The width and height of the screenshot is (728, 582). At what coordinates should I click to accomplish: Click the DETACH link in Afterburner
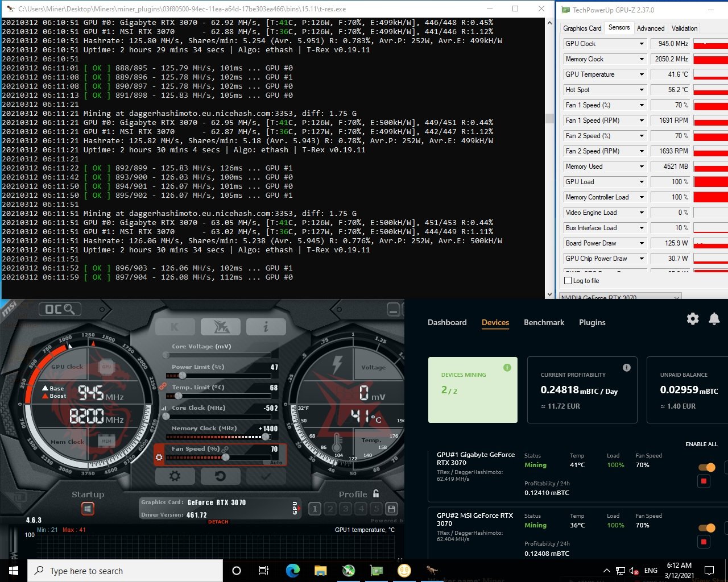click(218, 522)
